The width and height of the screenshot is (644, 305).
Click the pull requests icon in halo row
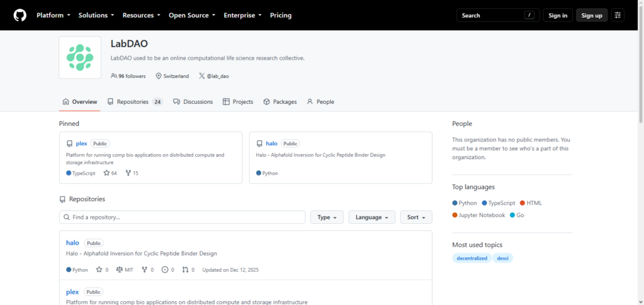pyautogui.click(x=186, y=270)
